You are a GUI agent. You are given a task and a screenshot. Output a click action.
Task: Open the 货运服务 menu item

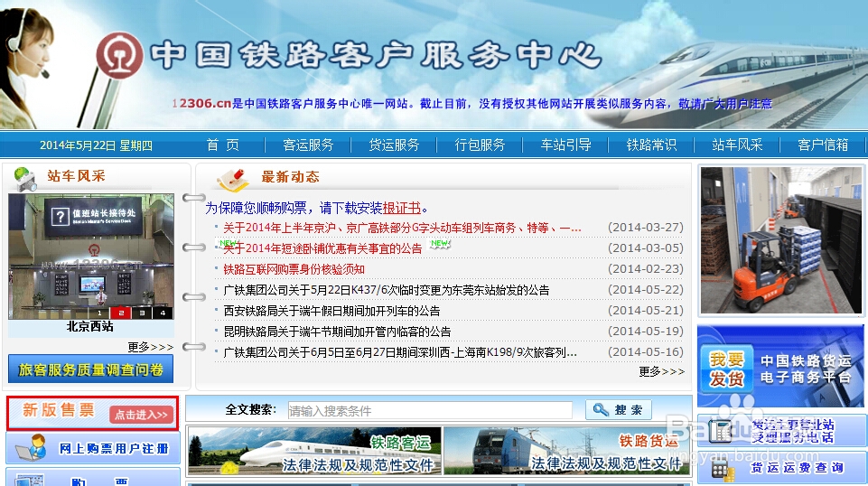click(394, 145)
